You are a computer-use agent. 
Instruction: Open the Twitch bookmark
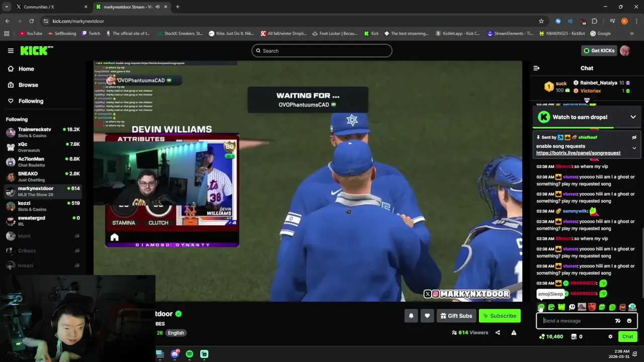point(91,34)
